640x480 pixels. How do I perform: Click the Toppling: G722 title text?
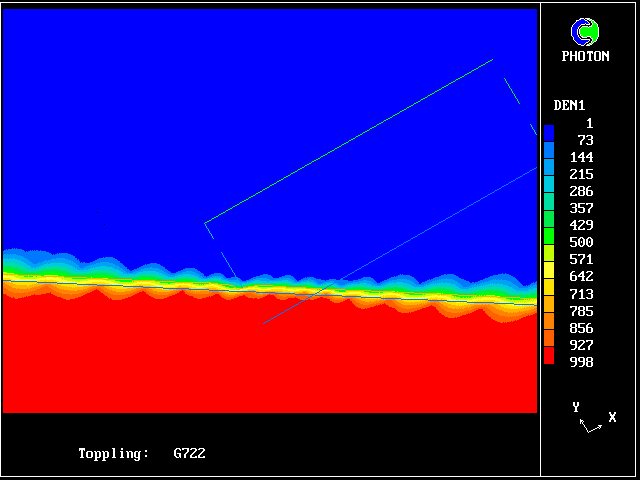tap(142, 454)
